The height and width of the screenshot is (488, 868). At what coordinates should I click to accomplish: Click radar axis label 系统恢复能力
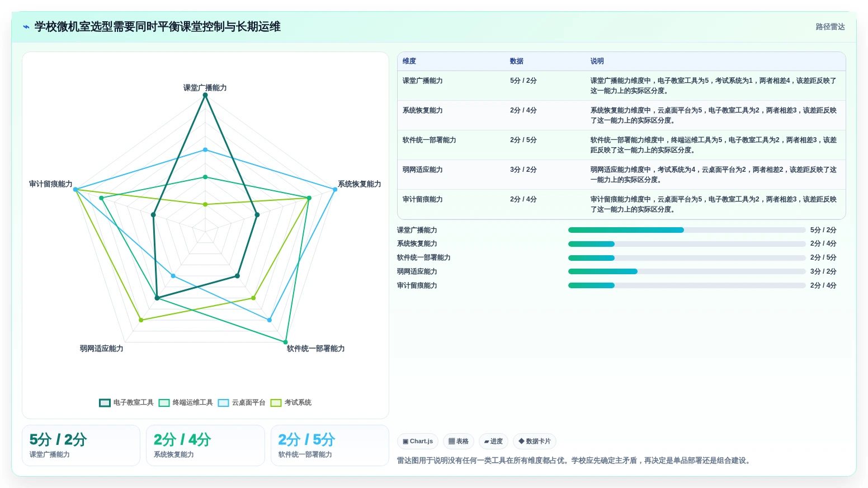tap(360, 184)
